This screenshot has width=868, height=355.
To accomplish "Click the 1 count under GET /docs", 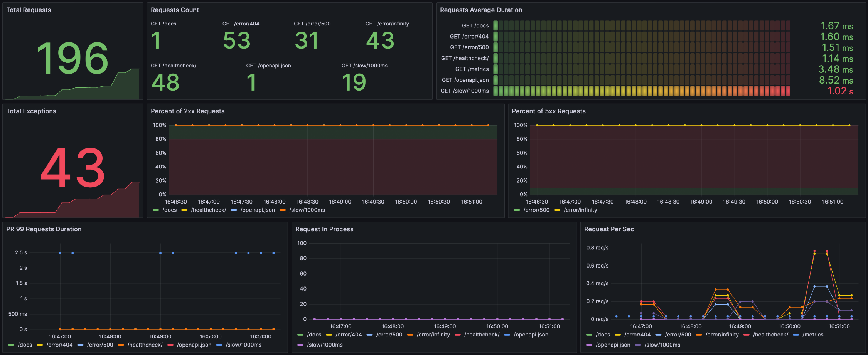I will tap(156, 40).
